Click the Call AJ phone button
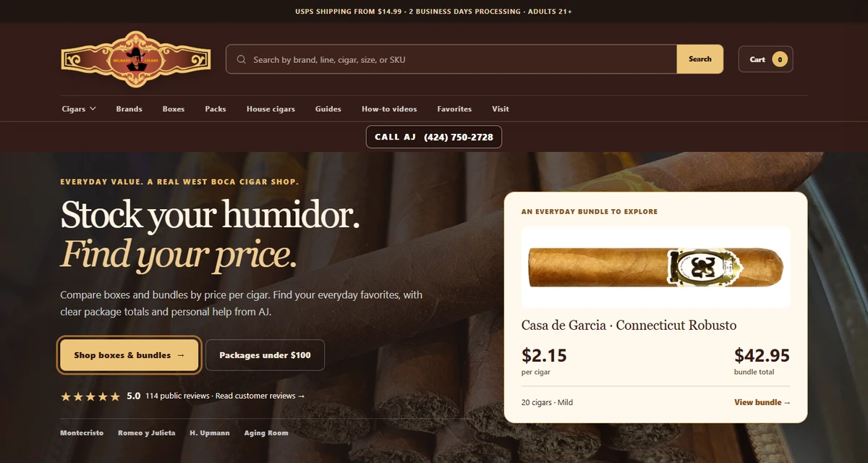This screenshot has height=463, width=868. (x=434, y=137)
